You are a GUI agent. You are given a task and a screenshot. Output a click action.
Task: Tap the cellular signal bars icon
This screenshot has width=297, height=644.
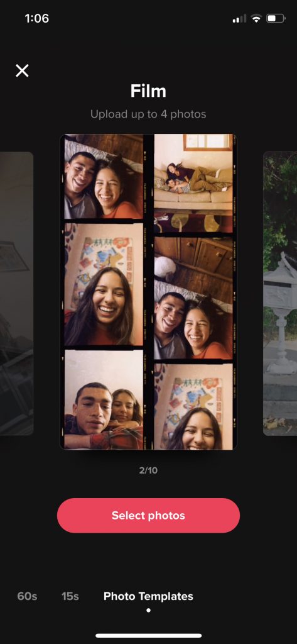240,19
